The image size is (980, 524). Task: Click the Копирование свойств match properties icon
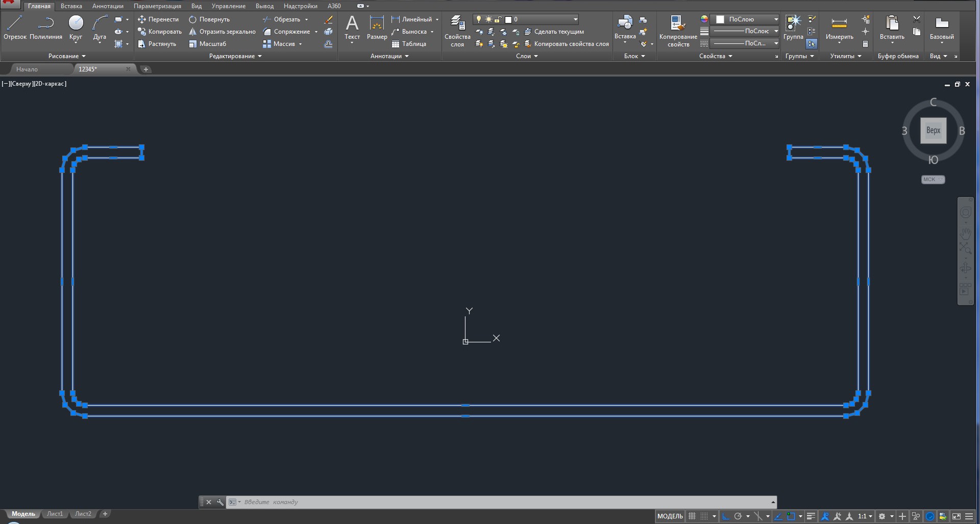coord(678,31)
